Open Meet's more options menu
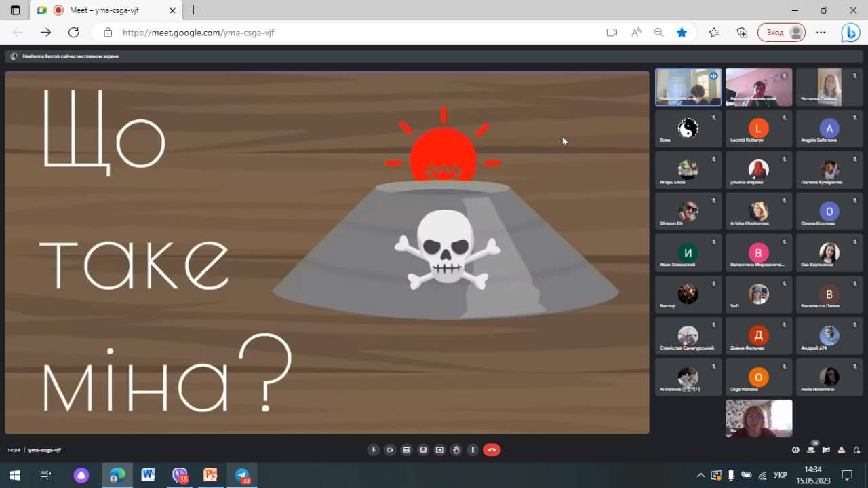 [x=473, y=450]
